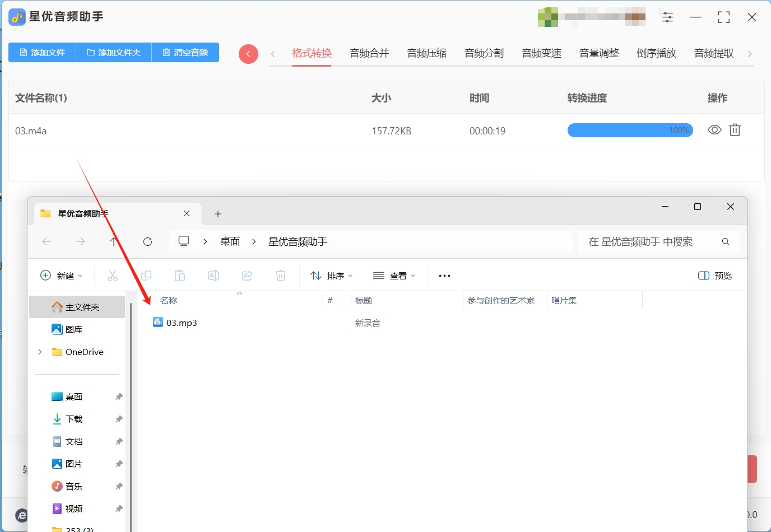
Task: Click the red round back arrow button
Action: [248, 54]
